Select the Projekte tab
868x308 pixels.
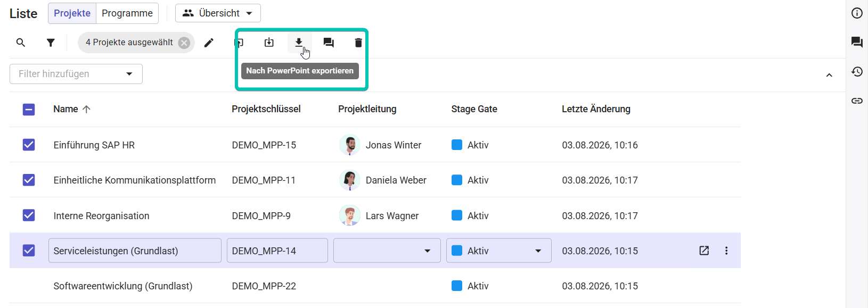(x=72, y=13)
